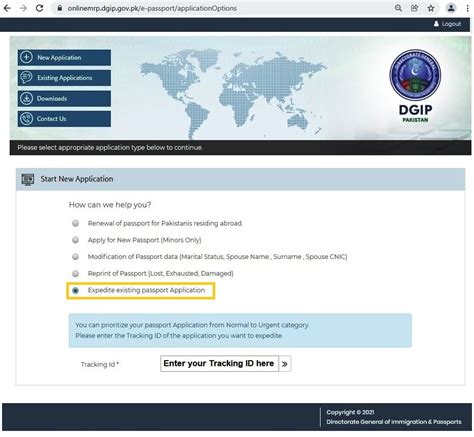The image size is (474, 437).
Task: Click the 'Tracking Id *' label
Action: coord(100,364)
